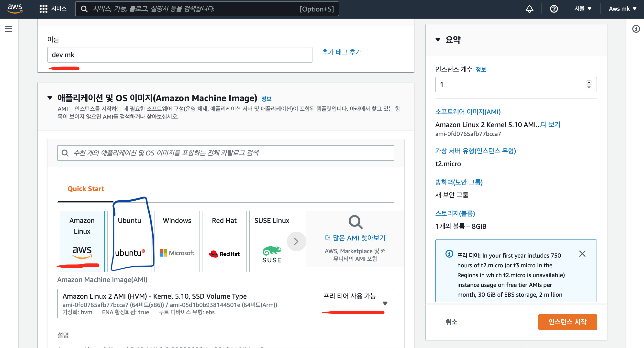644x348 pixels.
Task: Click the add additional tags link
Action: click(x=342, y=52)
